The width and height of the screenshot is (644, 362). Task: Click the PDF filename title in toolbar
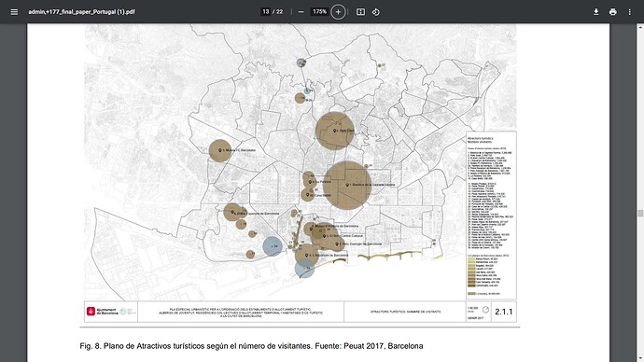(81, 12)
